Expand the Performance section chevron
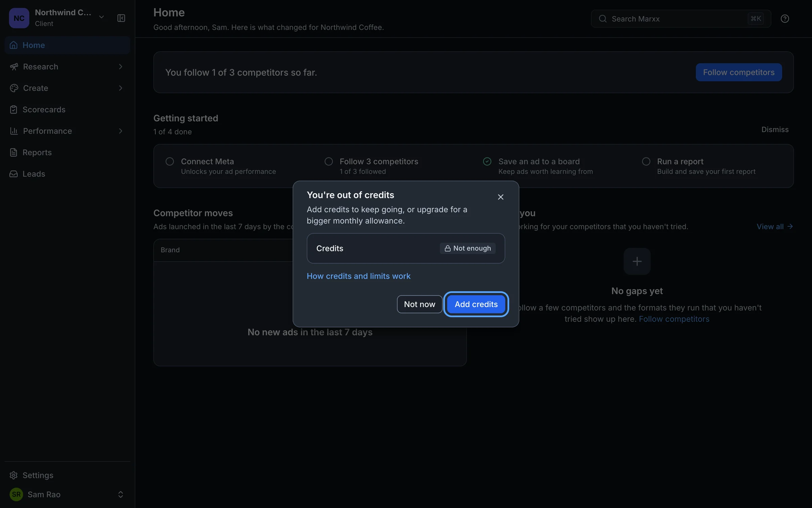Image resolution: width=812 pixels, height=508 pixels. 120,131
